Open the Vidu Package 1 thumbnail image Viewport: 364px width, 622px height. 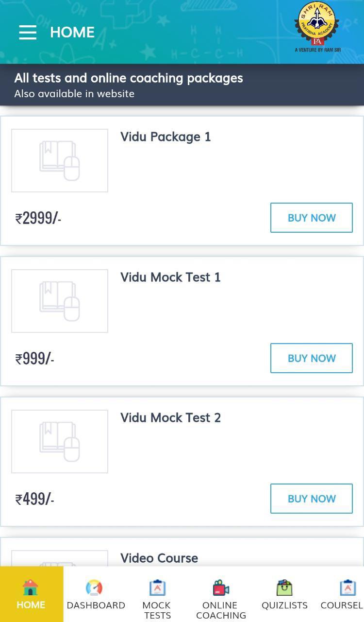[60, 160]
